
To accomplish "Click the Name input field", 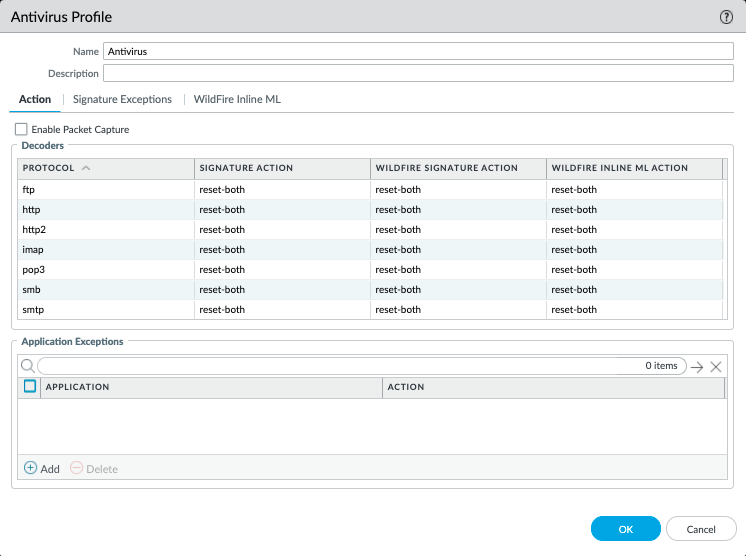I will tap(418, 50).
